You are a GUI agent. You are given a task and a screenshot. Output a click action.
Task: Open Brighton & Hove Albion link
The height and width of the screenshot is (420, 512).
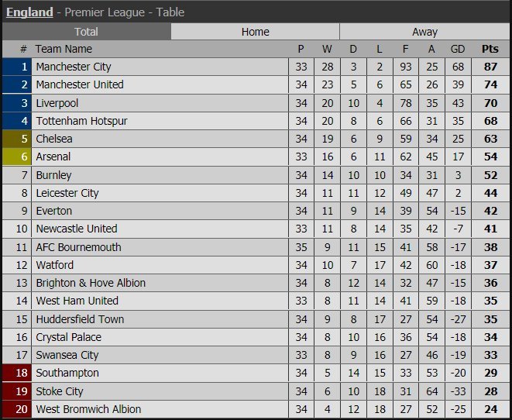click(x=91, y=283)
